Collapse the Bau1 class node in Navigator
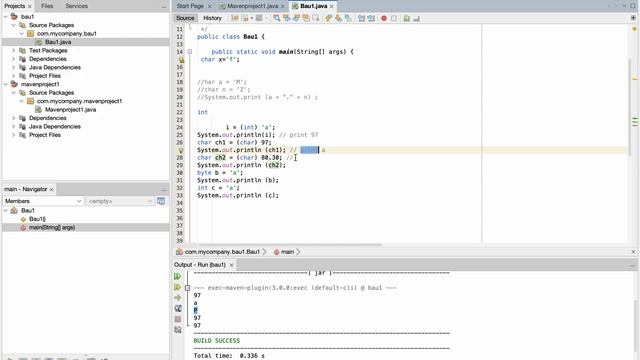 (6, 211)
